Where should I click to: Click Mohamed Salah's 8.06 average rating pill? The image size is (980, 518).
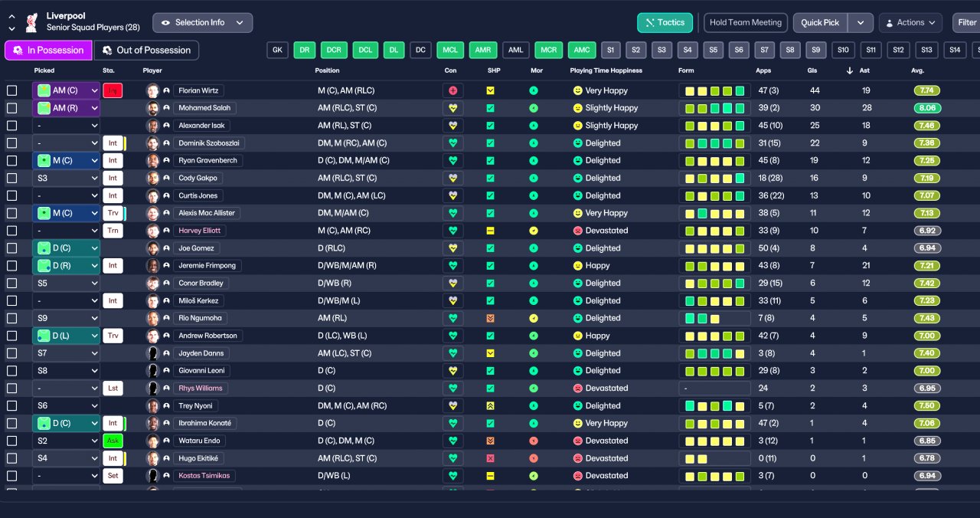(x=927, y=108)
